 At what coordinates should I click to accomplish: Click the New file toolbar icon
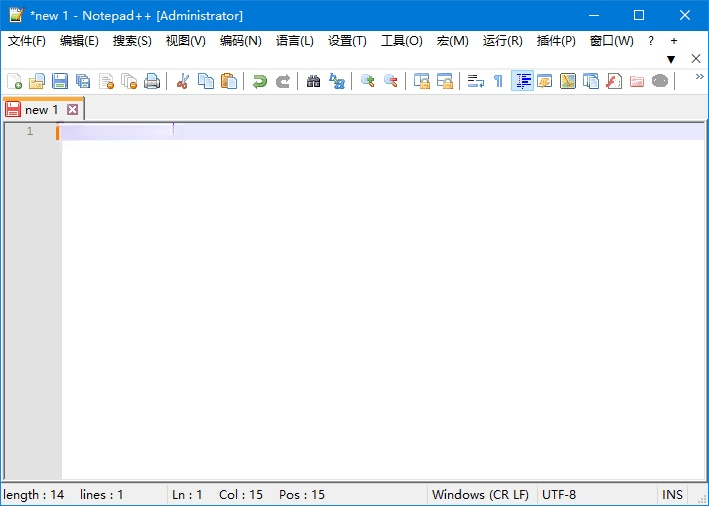(14, 81)
